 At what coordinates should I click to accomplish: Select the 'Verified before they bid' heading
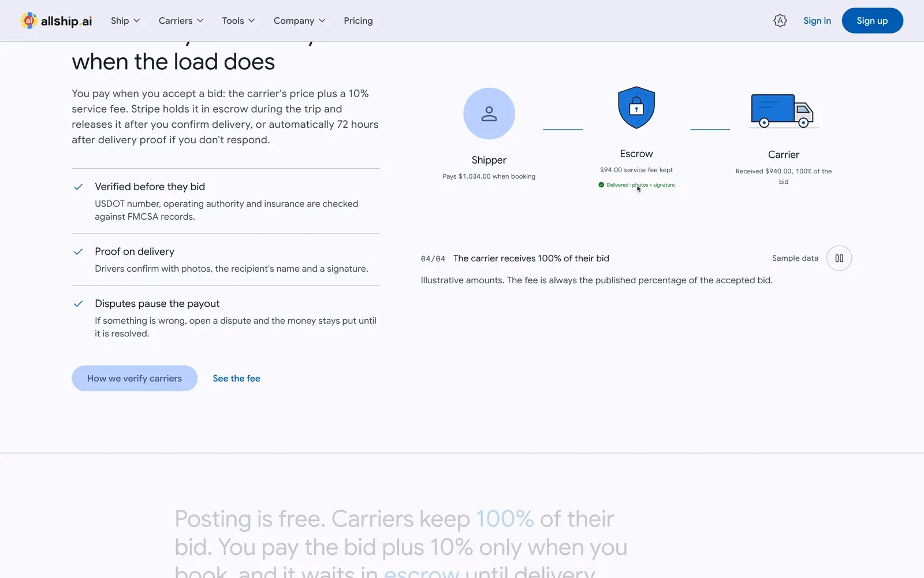[x=150, y=187]
